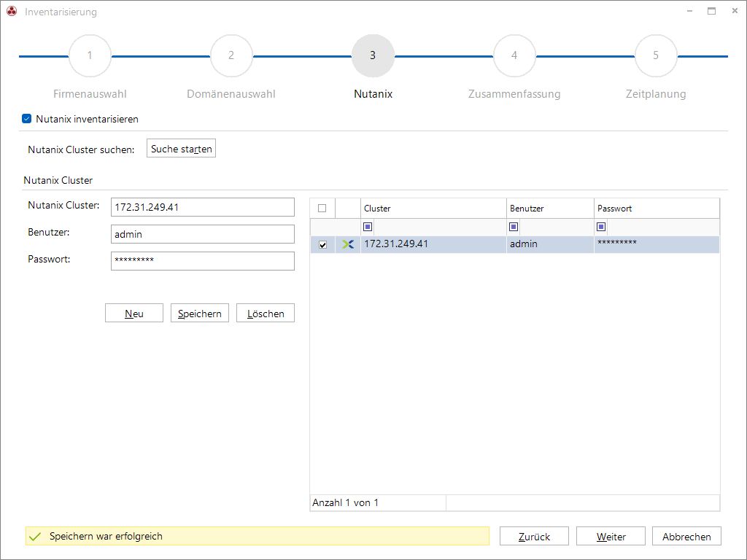Click the Nutanix X icon in cluster row
Image resolution: width=747 pixels, height=560 pixels.
click(x=348, y=244)
